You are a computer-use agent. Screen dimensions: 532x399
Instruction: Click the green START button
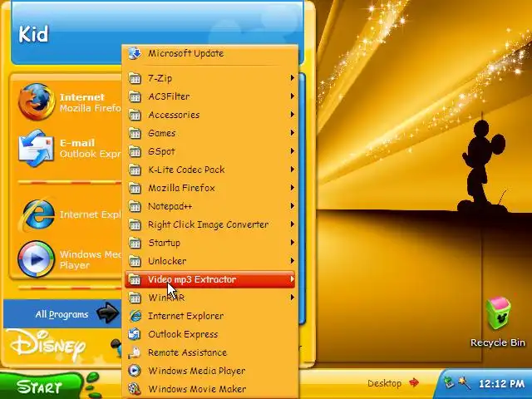pyautogui.click(x=40, y=387)
